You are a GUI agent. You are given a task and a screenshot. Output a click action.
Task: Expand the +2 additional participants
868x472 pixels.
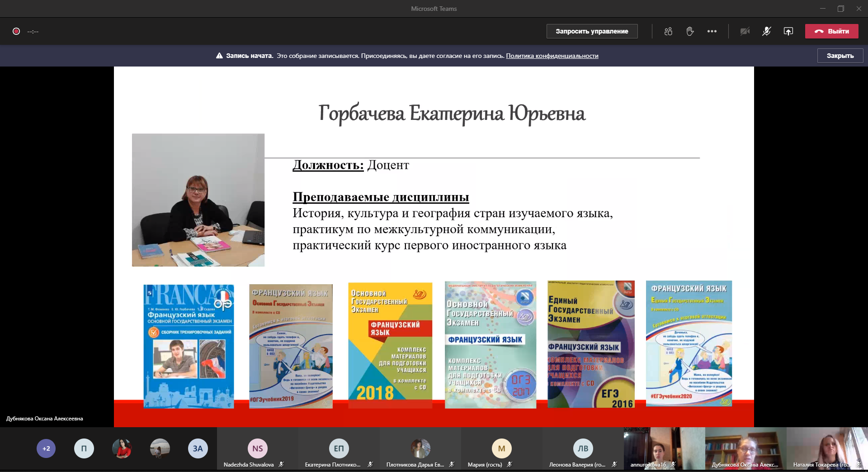46,448
